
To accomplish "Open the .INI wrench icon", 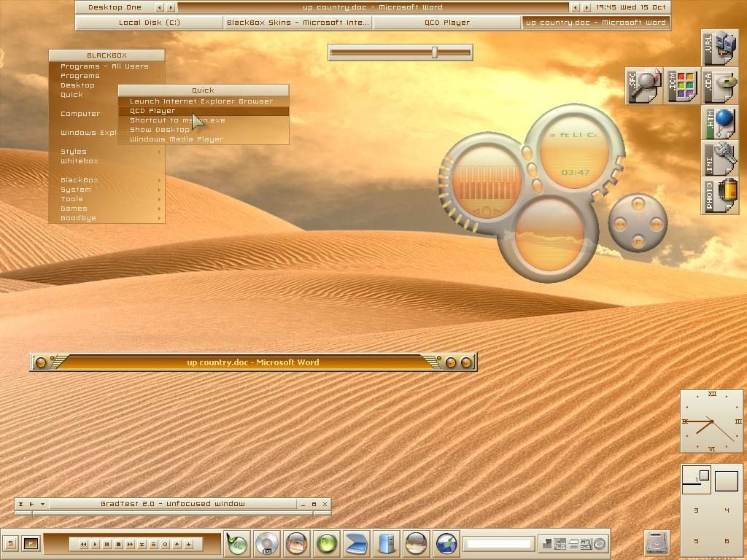I will click(719, 160).
